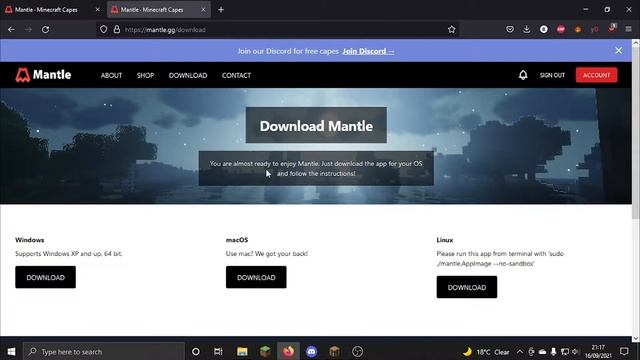Click the Mantle logo in the navbar
The height and width of the screenshot is (360, 640).
[43, 75]
